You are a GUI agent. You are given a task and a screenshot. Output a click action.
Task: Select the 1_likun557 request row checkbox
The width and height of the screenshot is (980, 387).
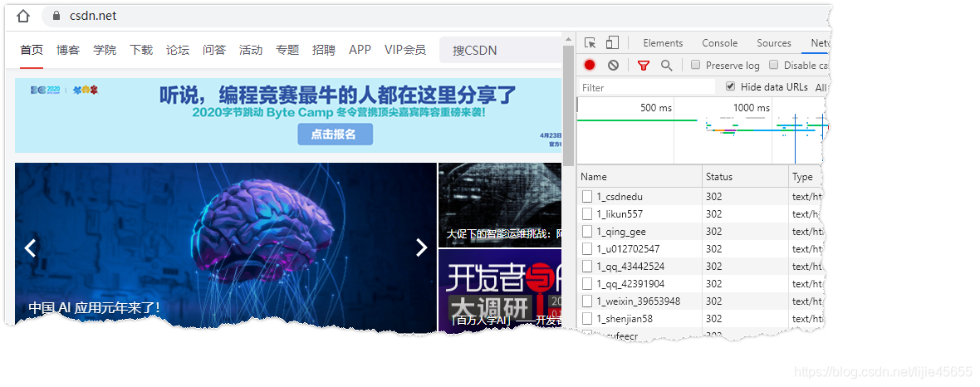point(587,213)
